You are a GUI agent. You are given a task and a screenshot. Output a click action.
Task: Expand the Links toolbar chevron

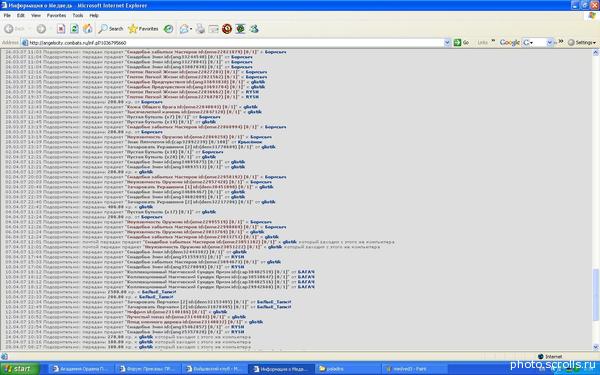click(493, 41)
